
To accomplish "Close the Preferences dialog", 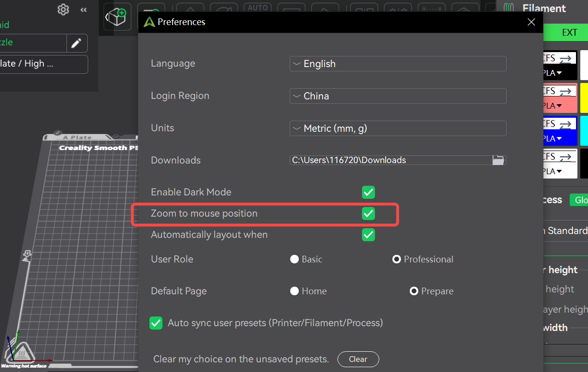I will pyautogui.click(x=532, y=22).
